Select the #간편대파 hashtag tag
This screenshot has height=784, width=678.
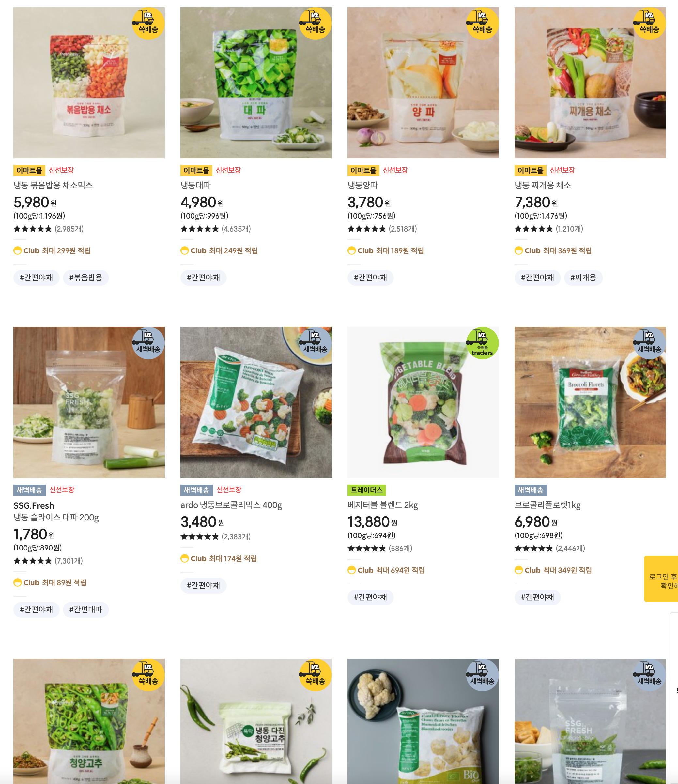click(x=86, y=610)
